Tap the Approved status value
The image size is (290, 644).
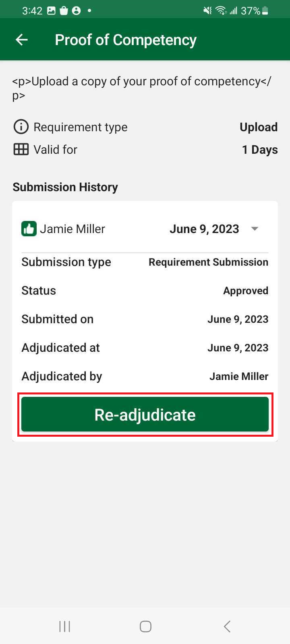tap(246, 291)
